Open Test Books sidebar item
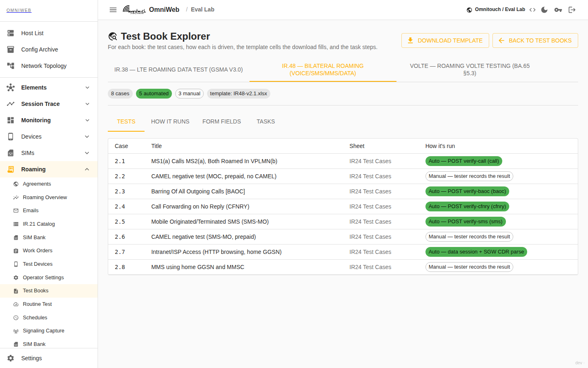Screen dimensions: 588x368 pos(49,291)
